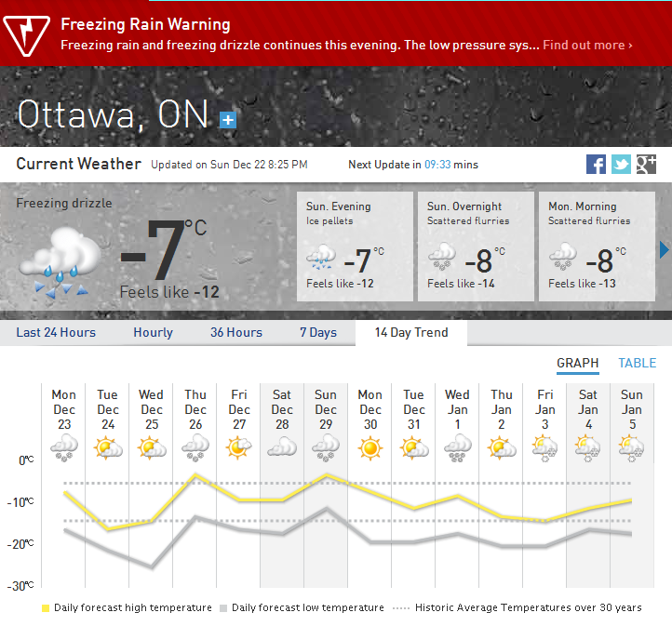Share via Twitter icon
672x626 pixels.
[621, 165]
